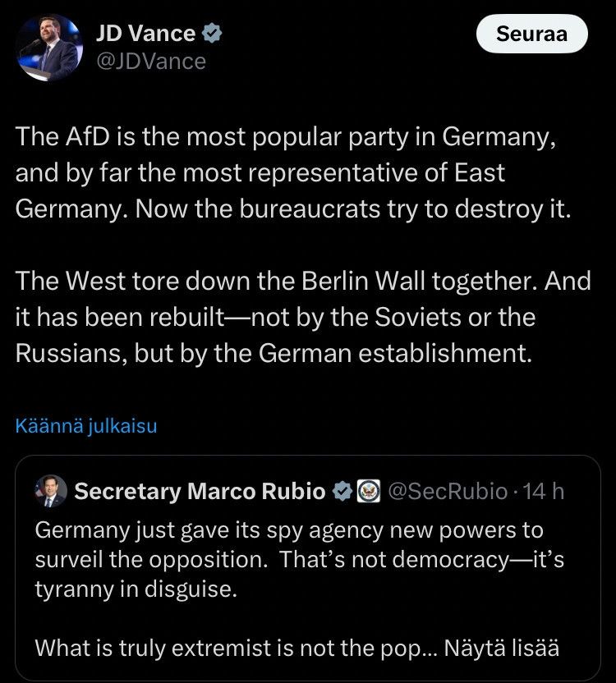Click the "Now the bureaucrats try to destroy it" text
Viewport: 616px width, 683px height.
tap(353, 209)
